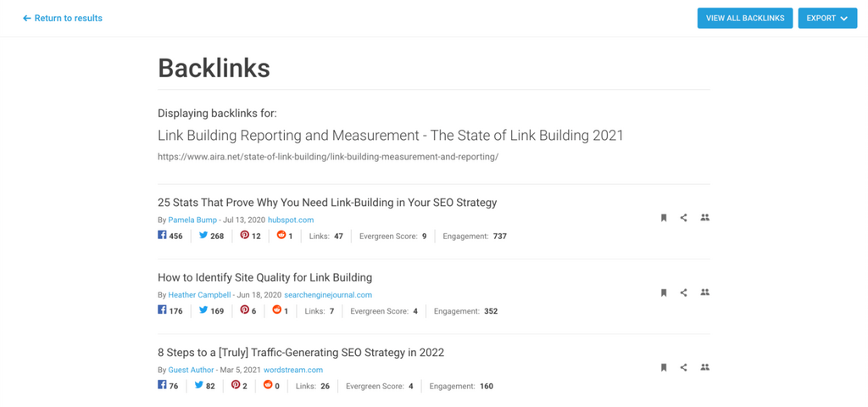This screenshot has width=868, height=407.
Task: Click View All Backlinks button
Action: pyautogui.click(x=745, y=18)
